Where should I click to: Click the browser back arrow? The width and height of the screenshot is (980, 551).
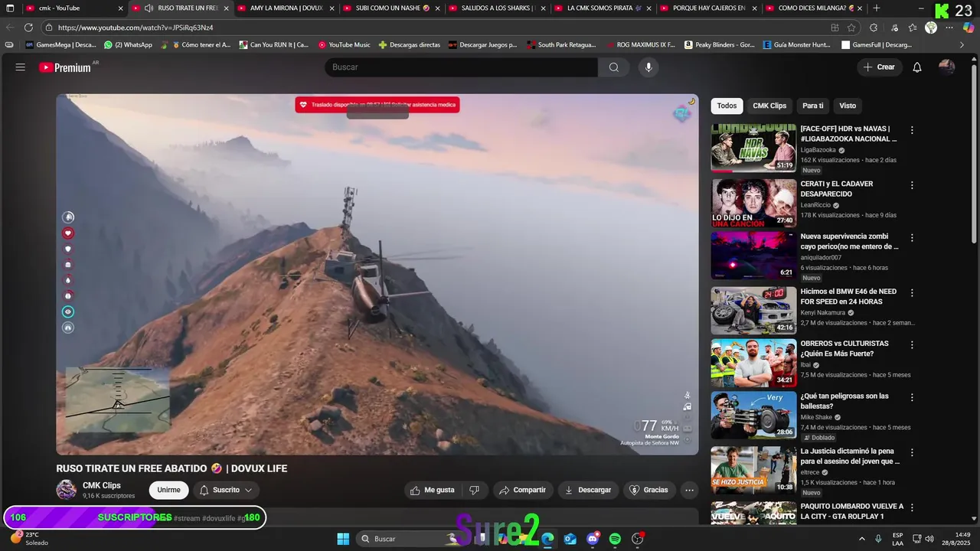[x=10, y=28]
